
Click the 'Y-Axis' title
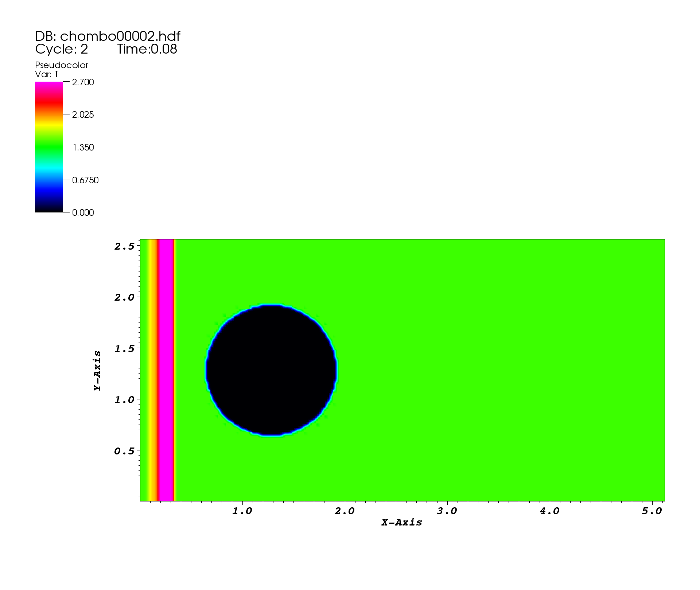[x=97, y=371]
